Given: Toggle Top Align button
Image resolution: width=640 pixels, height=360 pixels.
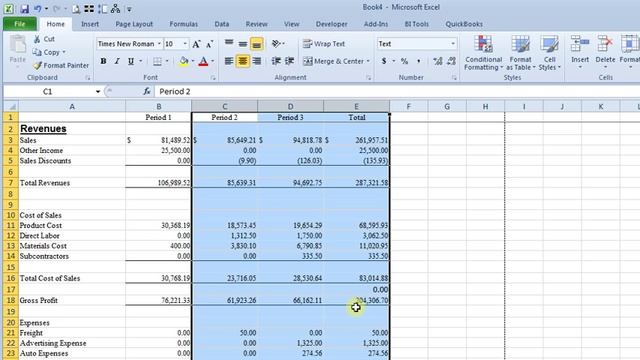Looking at the screenshot, I should [x=229, y=43].
